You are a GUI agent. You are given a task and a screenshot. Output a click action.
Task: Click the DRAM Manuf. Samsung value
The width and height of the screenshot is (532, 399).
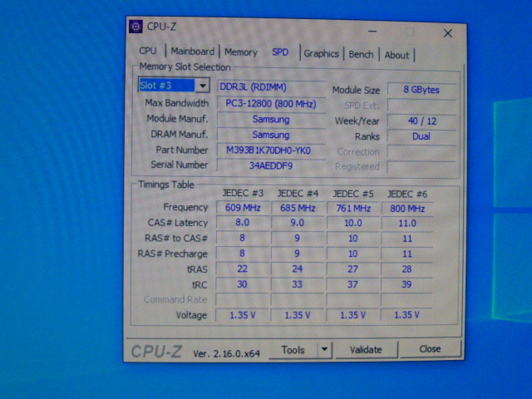pyautogui.click(x=271, y=135)
